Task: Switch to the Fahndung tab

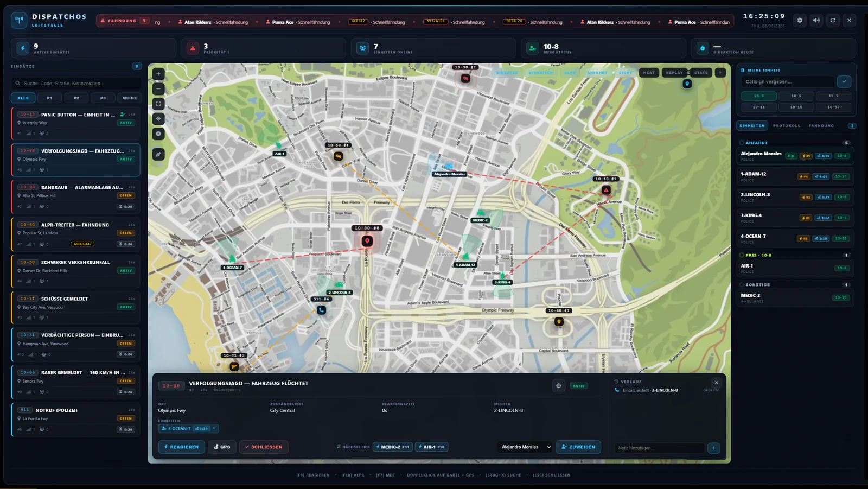Action: tap(821, 125)
